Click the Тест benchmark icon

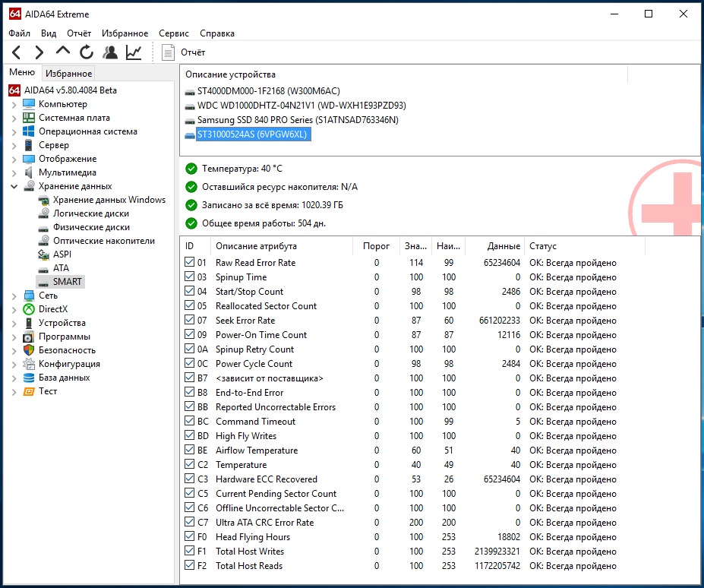[x=29, y=391]
